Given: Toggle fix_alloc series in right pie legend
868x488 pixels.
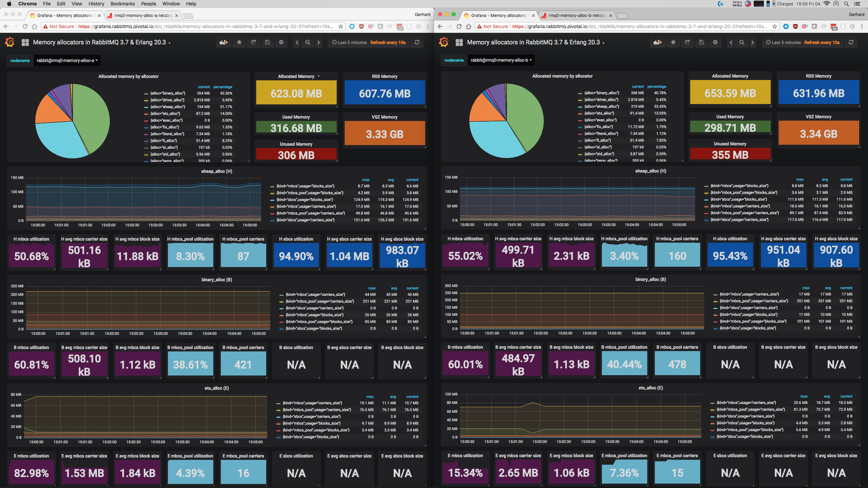Looking at the screenshot, I should 598,127.
